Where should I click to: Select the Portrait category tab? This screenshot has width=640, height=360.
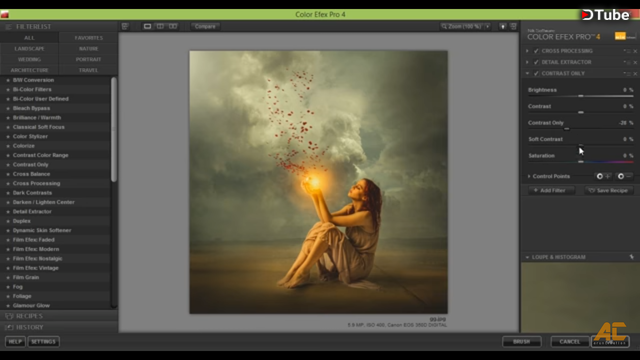89,60
